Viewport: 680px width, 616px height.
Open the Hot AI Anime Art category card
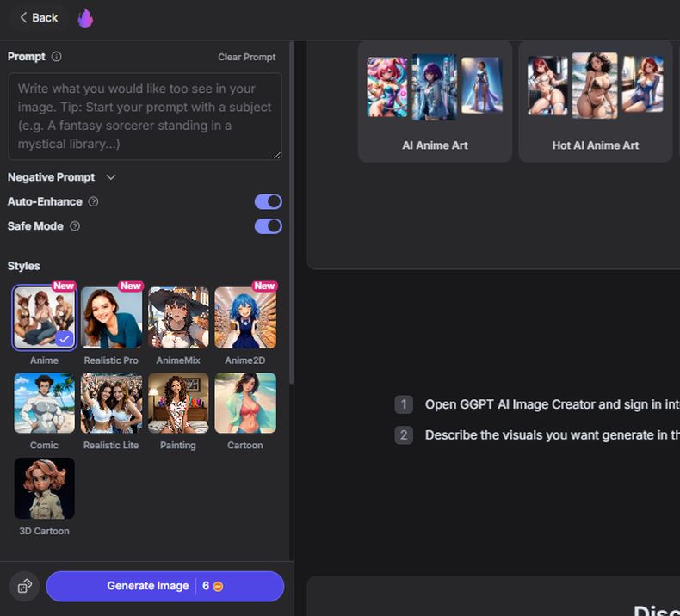click(x=595, y=102)
